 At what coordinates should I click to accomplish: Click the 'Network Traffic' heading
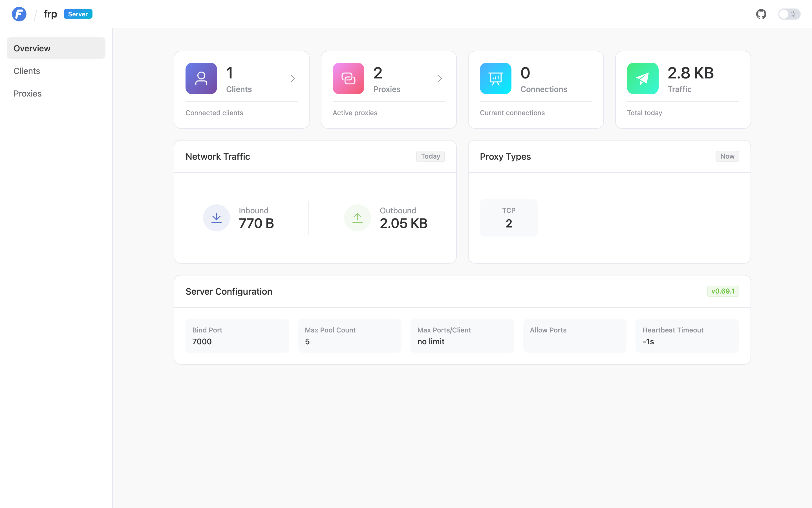(x=218, y=156)
